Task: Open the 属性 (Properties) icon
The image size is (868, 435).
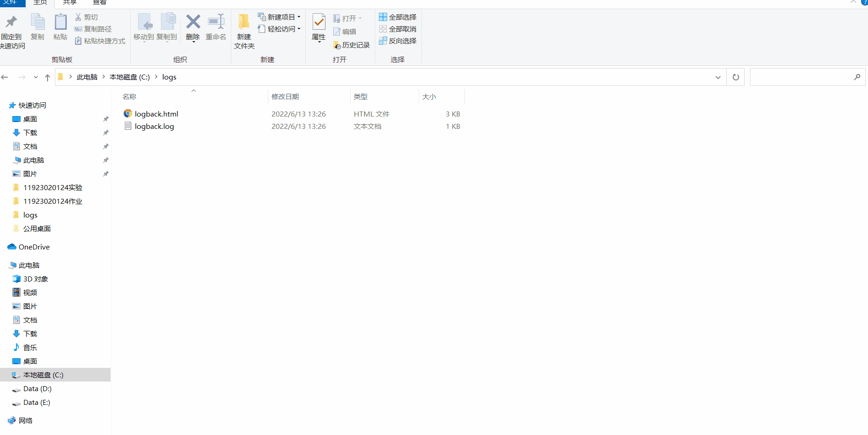Action: 318,27
